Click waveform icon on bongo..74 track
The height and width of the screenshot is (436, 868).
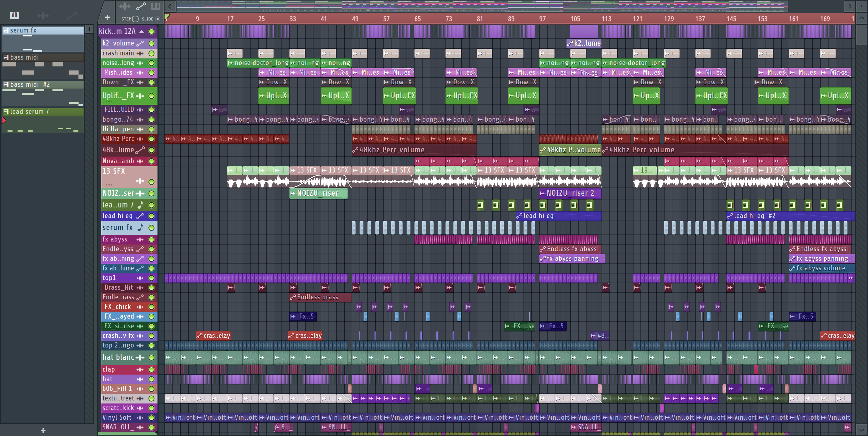[x=140, y=120]
